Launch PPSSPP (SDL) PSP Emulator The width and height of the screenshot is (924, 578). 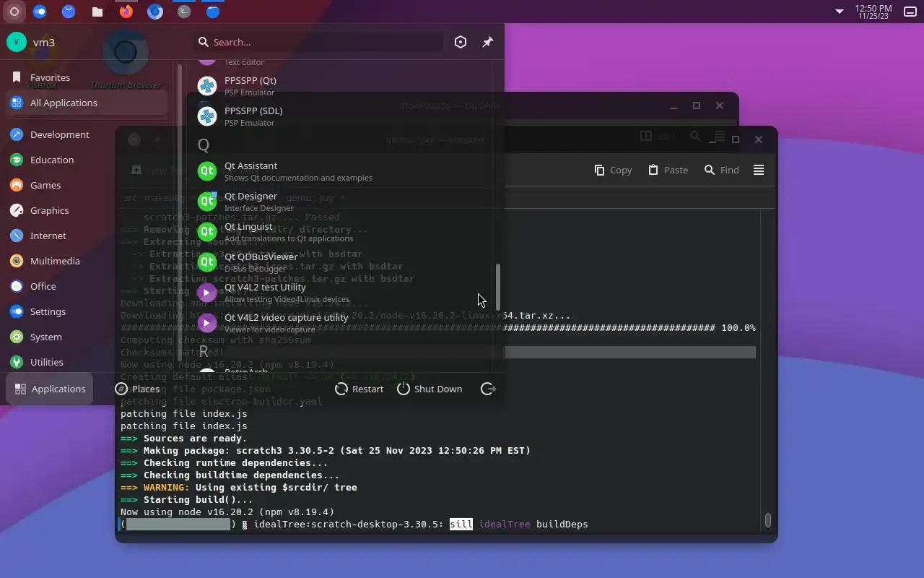point(339,116)
